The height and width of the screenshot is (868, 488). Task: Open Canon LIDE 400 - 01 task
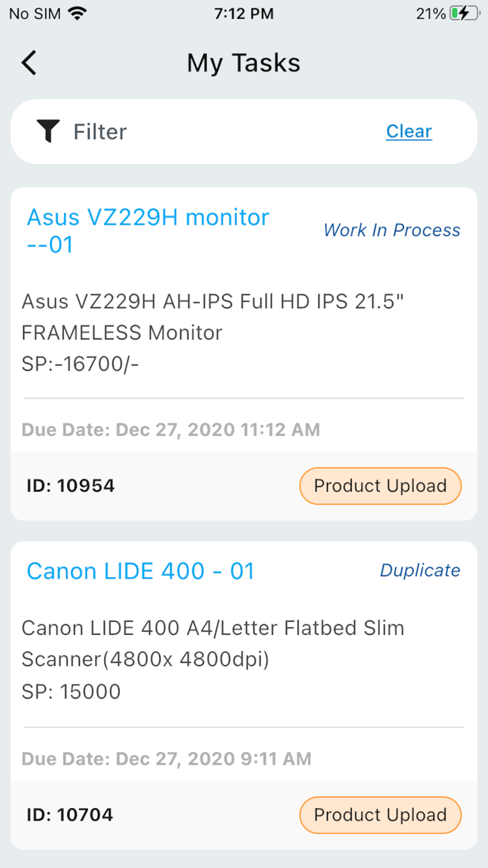pos(141,571)
